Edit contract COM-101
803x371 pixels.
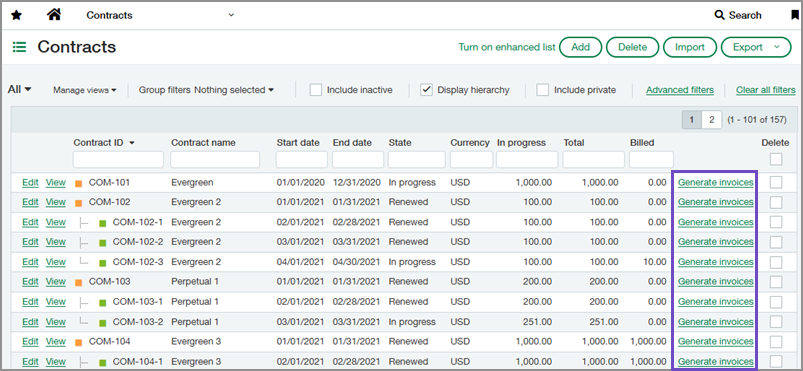[30, 182]
